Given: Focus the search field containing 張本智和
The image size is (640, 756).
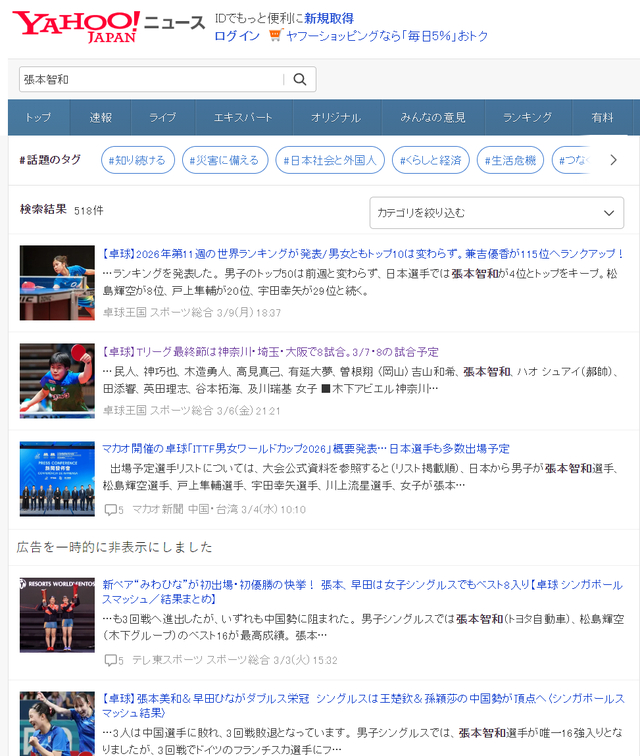Looking at the screenshot, I should click(x=151, y=80).
